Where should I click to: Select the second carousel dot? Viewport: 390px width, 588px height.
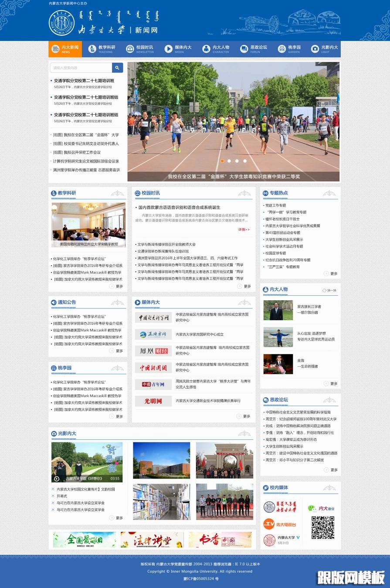[230, 161]
